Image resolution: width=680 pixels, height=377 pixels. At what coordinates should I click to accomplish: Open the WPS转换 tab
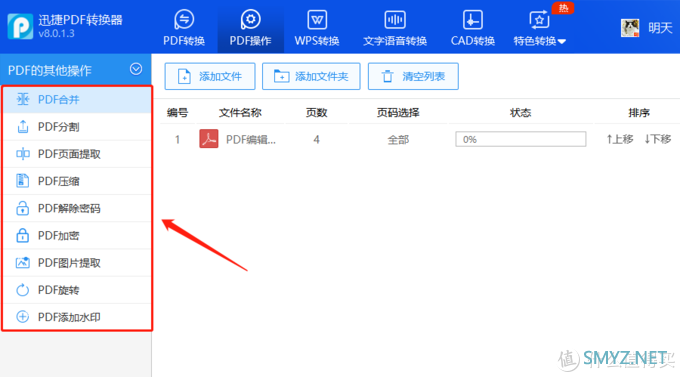pos(317,28)
